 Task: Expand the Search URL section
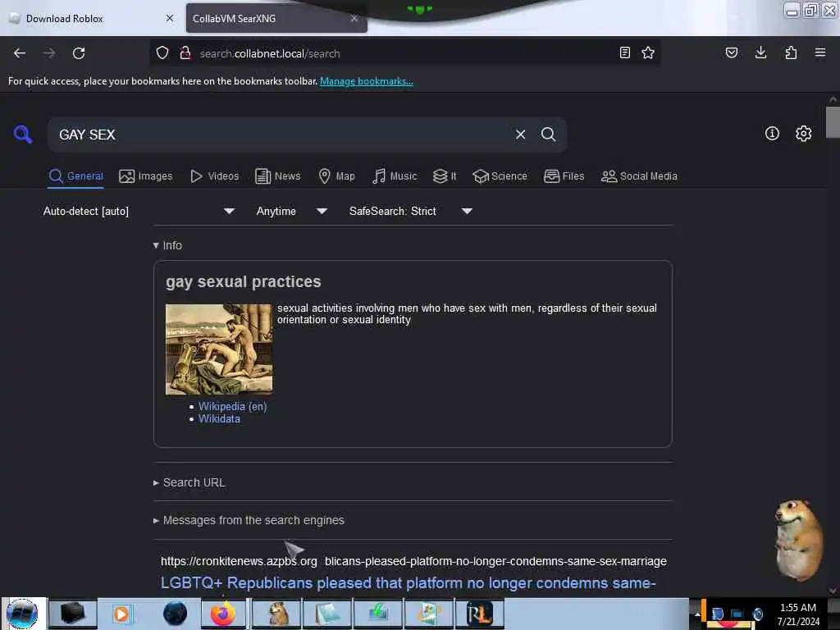pos(189,482)
